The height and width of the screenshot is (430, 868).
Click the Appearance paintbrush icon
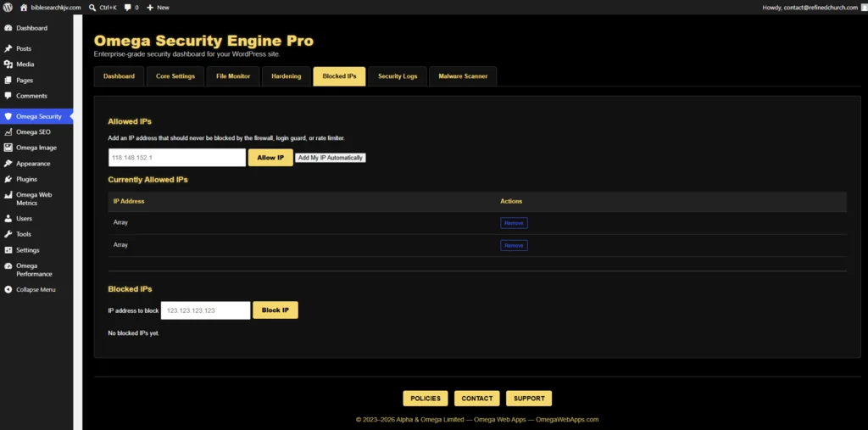tap(8, 164)
